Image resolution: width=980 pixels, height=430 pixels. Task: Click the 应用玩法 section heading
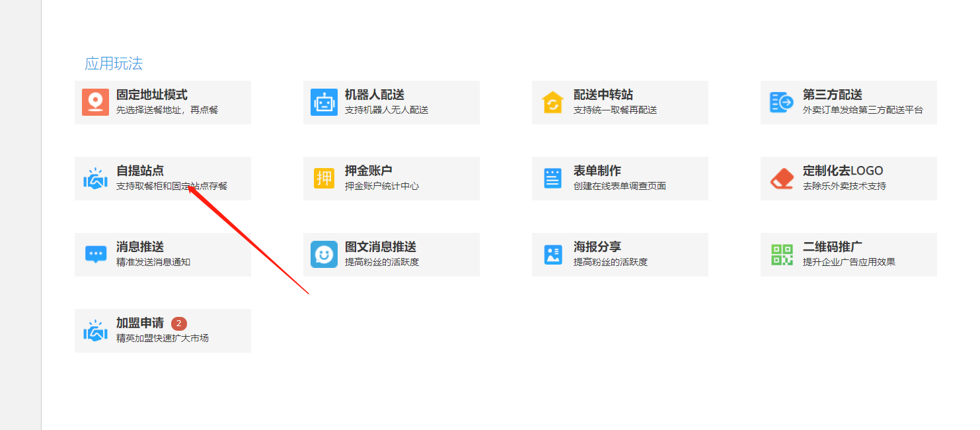114,64
